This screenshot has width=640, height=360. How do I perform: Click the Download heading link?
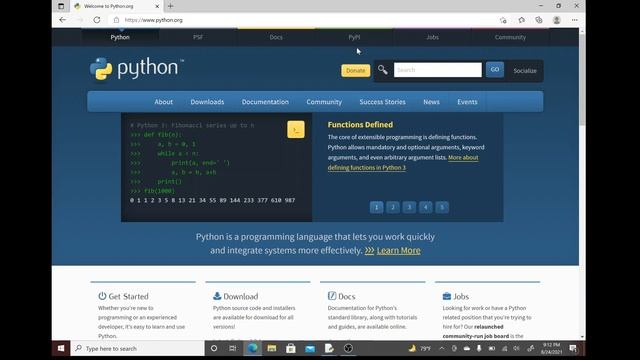pos(241,296)
